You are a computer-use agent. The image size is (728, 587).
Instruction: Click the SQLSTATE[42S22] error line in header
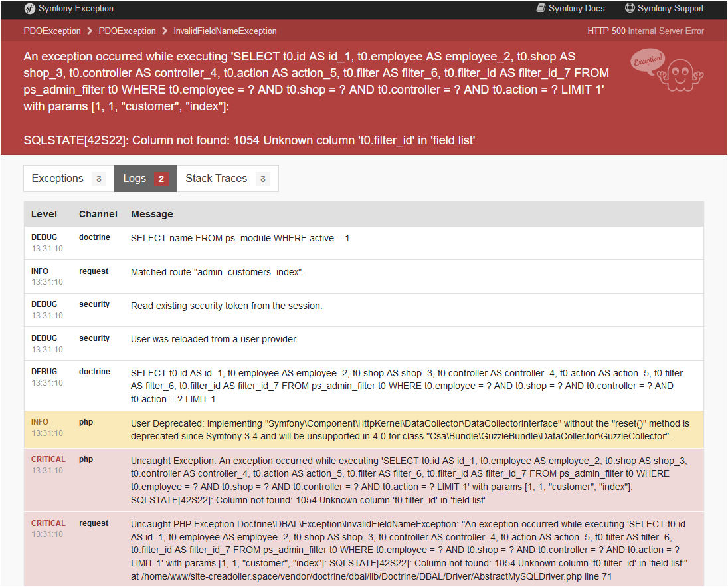tap(249, 140)
